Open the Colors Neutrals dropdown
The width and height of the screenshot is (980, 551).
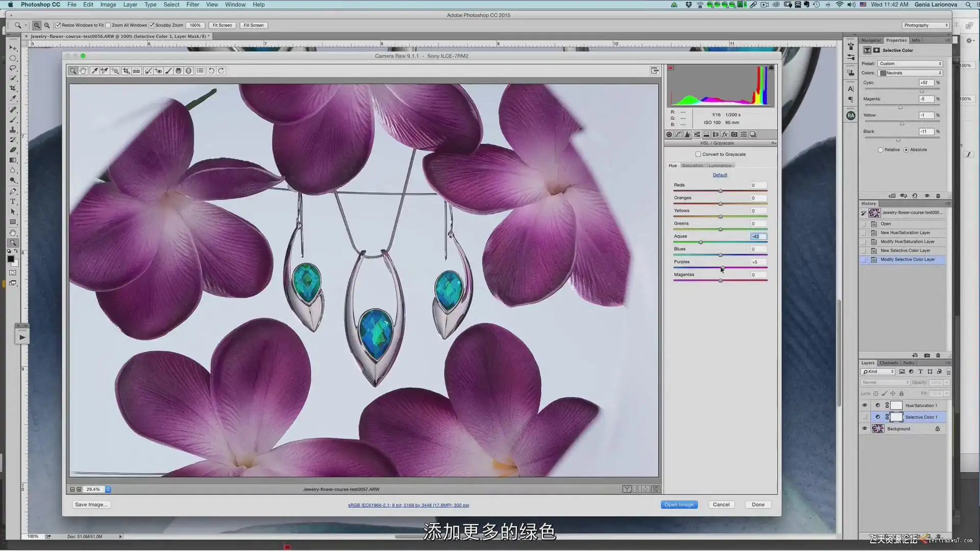[x=910, y=73]
